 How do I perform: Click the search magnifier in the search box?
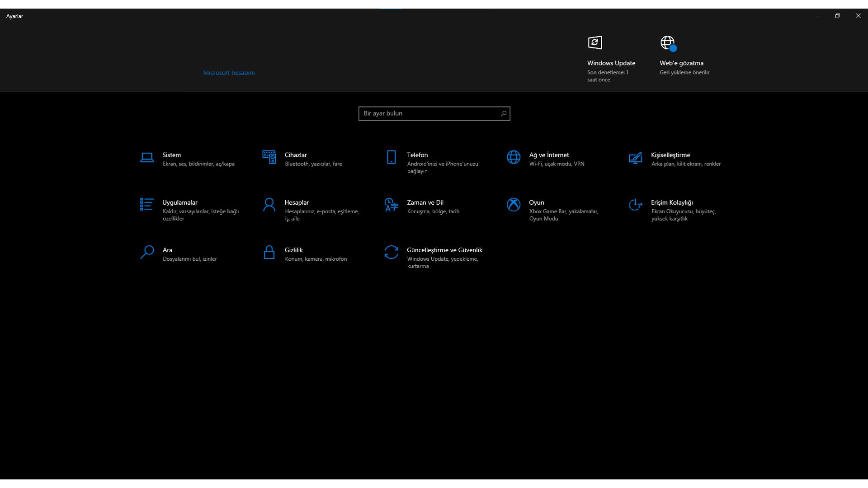(x=504, y=113)
